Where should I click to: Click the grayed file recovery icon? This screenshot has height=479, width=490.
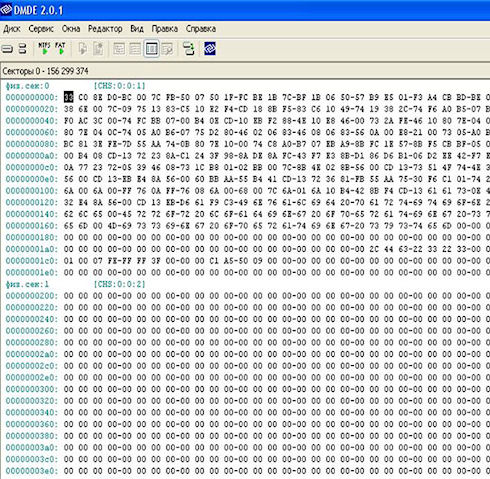click(x=98, y=49)
